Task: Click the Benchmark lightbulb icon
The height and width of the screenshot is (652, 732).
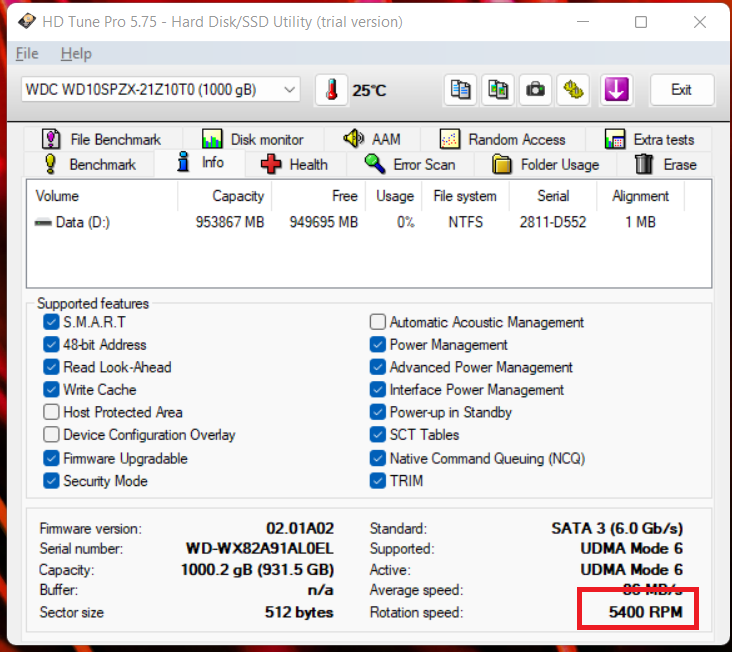Action: point(50,164)
